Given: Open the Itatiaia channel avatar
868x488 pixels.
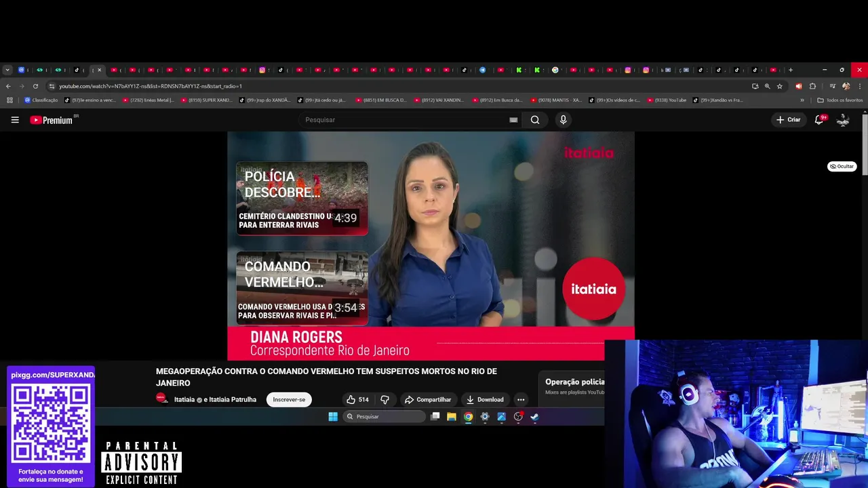Looking at the screenshot, I should pyautogui.click(x=161, y=399).
